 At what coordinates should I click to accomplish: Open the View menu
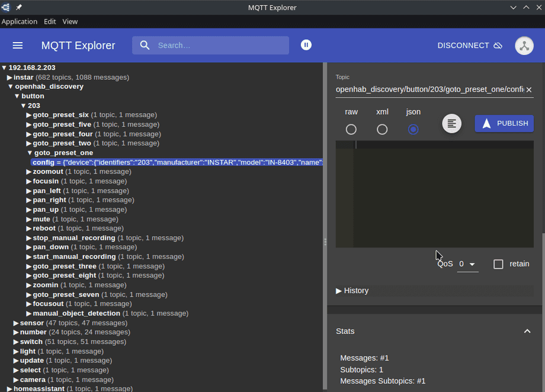click(x=70, y=21)
